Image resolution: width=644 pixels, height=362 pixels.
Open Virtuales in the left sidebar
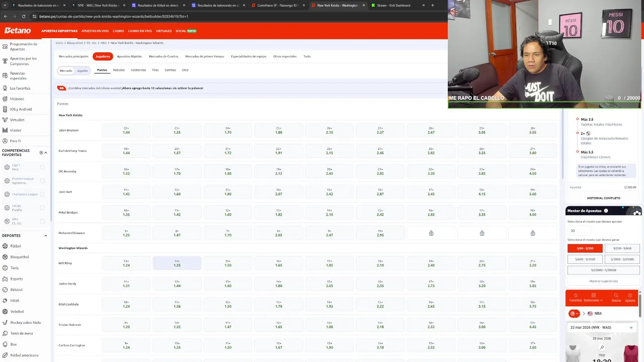[17, 120]
